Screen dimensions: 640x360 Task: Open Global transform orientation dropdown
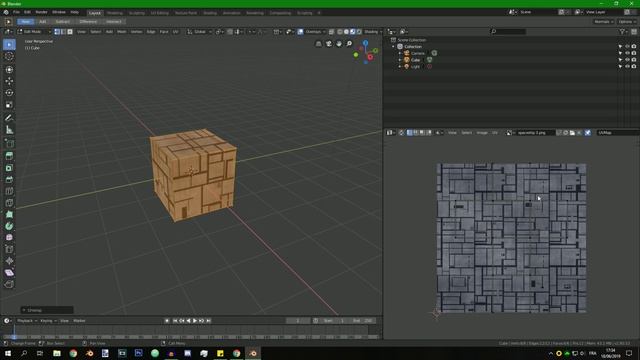(x=200, y=31)
